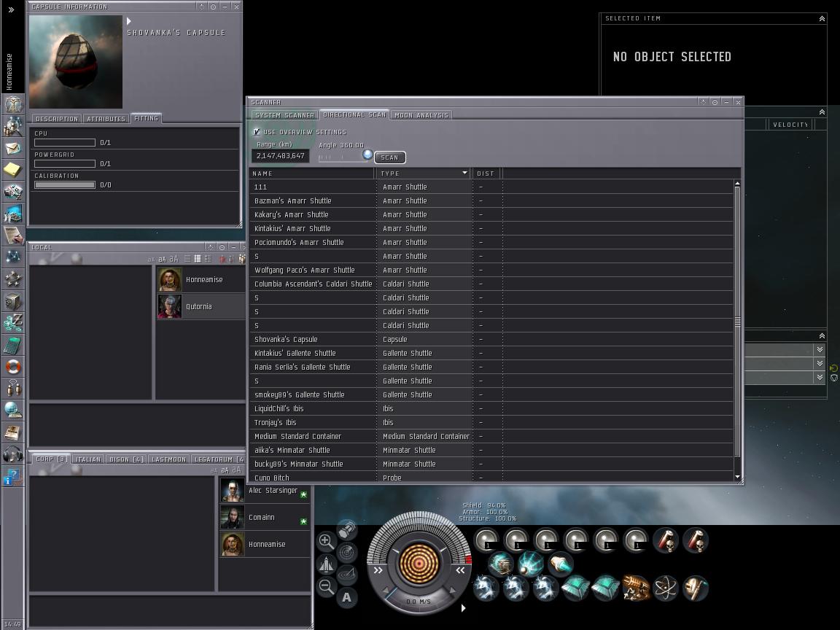Open the envelope mail icon in the sidebar
This screenshot has width=840, height=630.
tap(13, 148)
